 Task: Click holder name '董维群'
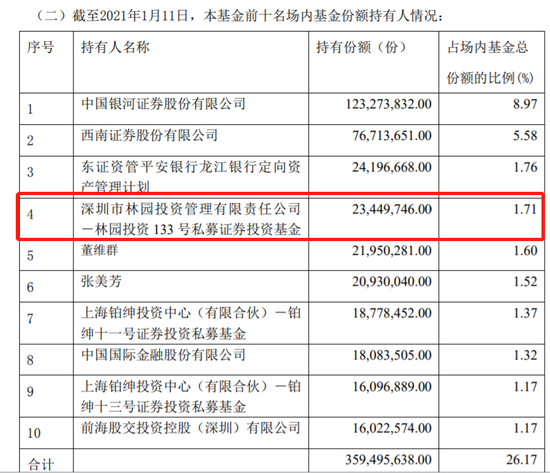(100, 250)
